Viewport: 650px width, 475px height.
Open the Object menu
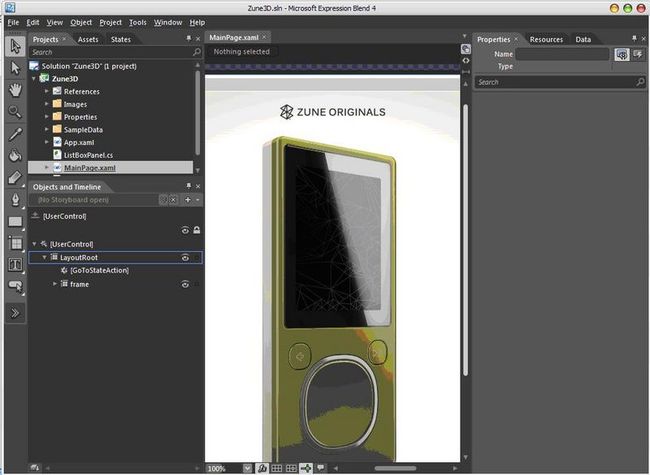(81, 22)
